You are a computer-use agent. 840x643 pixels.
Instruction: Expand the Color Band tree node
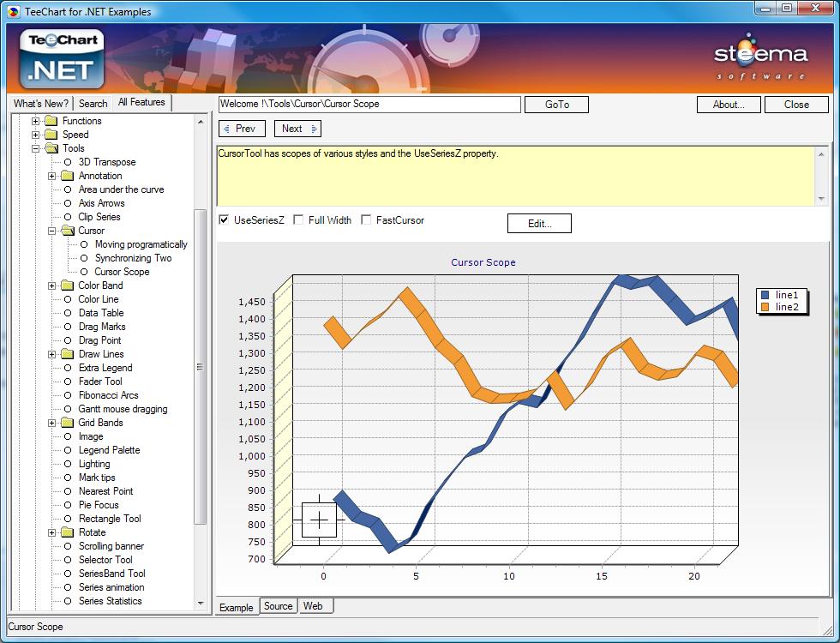pos(51,285)
